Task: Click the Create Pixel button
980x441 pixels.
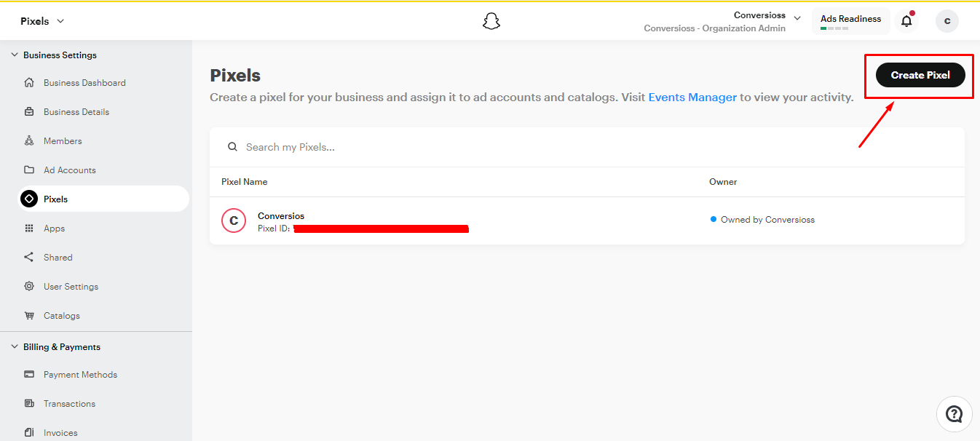Action: (920, 75)
